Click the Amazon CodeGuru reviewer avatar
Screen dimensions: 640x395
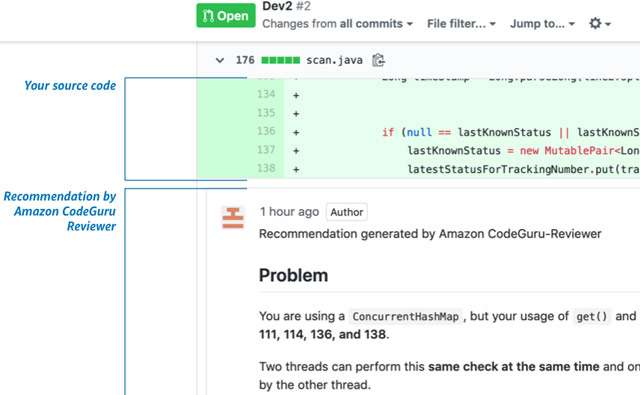coord(233,217)
